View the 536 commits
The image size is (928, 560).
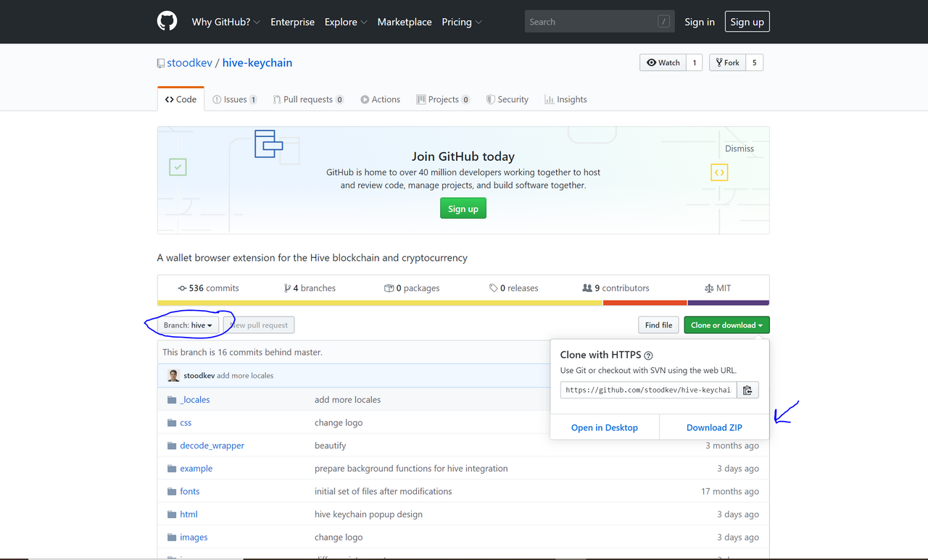click(x=208, y=288)
